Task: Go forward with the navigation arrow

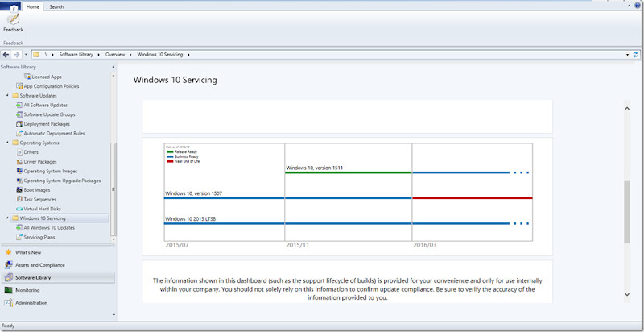Action: pos(16,54)
